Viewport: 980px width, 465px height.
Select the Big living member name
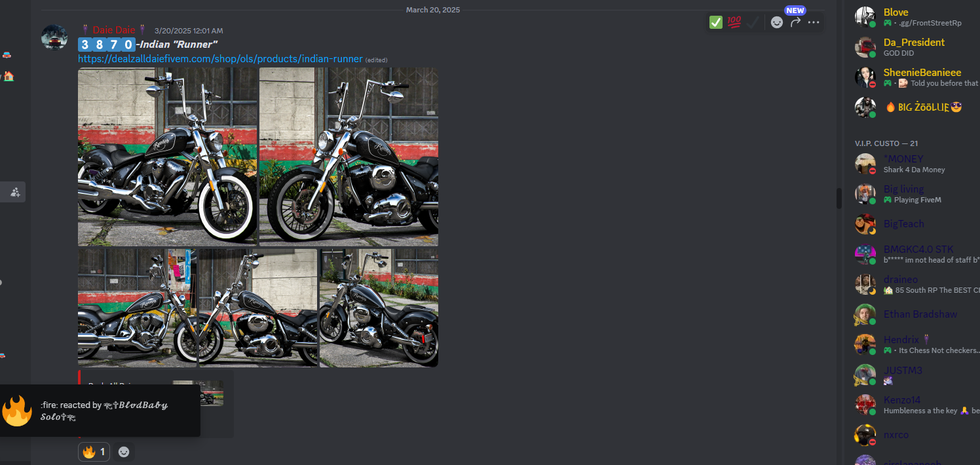click(x=903, y=189)
